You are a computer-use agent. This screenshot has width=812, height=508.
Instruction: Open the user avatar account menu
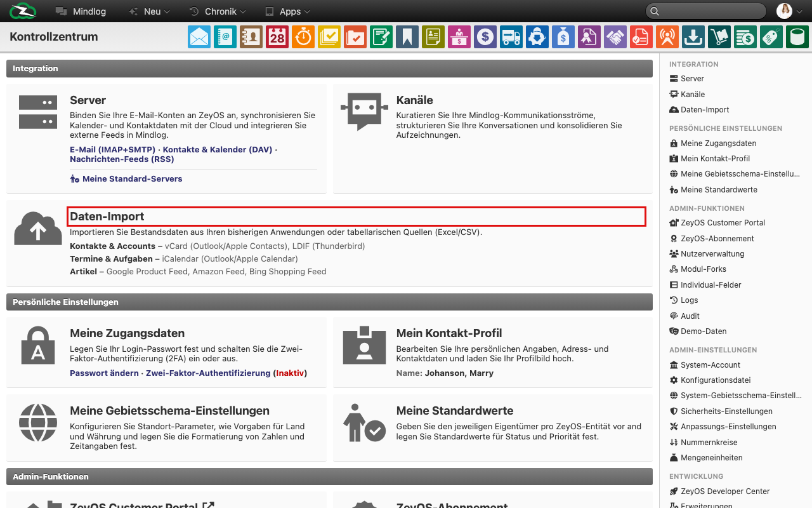pyautogui.click(x=790, y=11)
